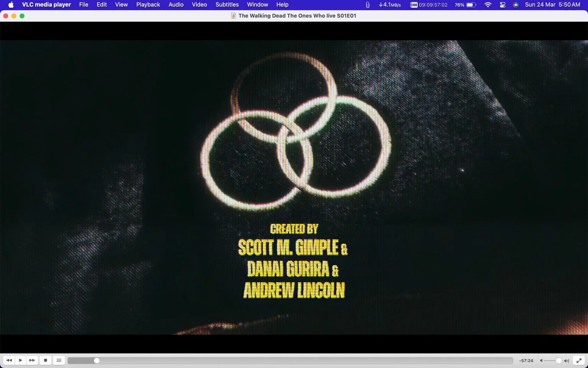Open the Wi-Fi status menu

coord(488,5)
